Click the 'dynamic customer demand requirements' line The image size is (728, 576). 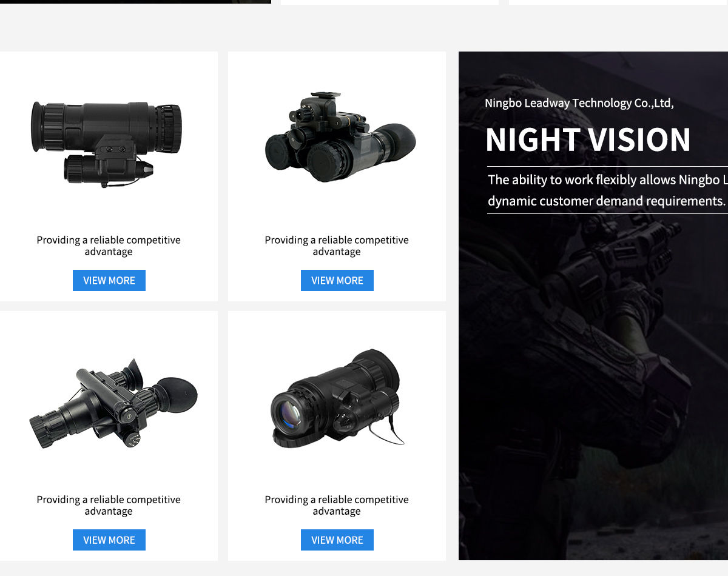point(607,201)
